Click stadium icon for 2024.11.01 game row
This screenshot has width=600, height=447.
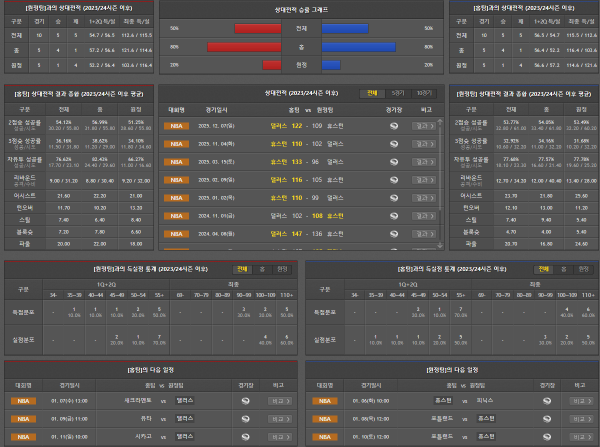393,215
